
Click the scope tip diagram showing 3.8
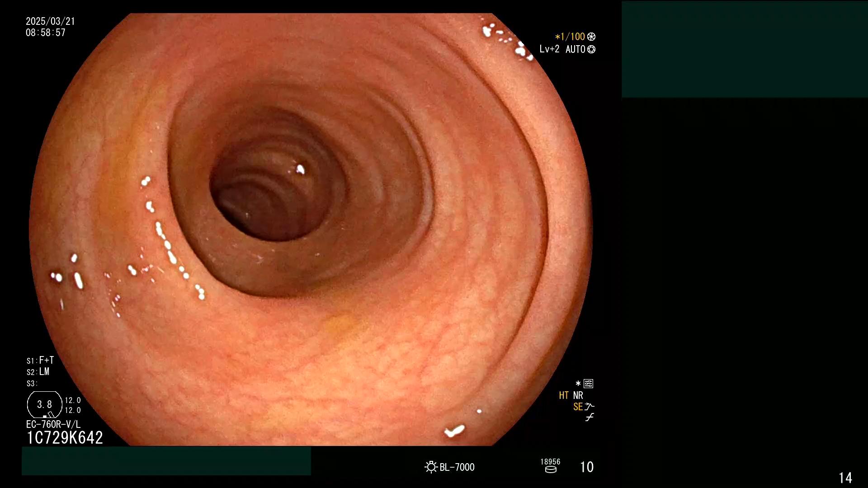coord(44,404)
